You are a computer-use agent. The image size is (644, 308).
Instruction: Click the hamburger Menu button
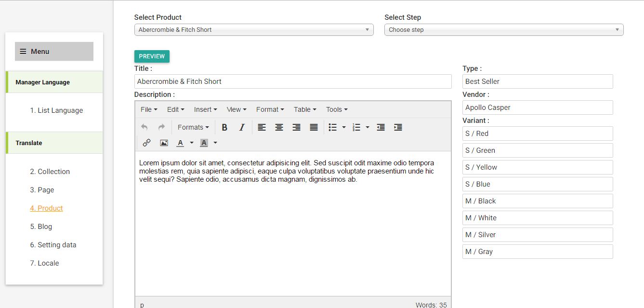[54, 52]
